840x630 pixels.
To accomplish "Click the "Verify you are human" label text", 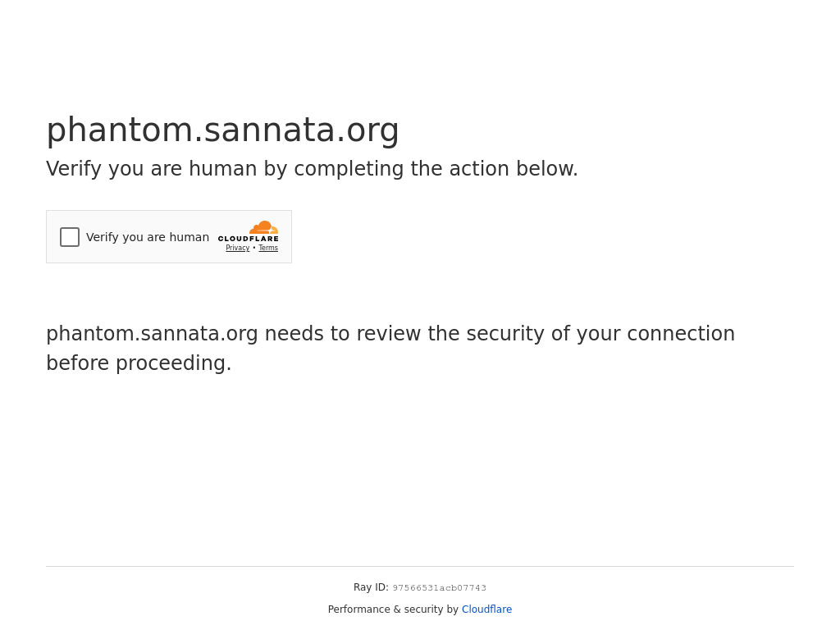I will click(148, 237).
